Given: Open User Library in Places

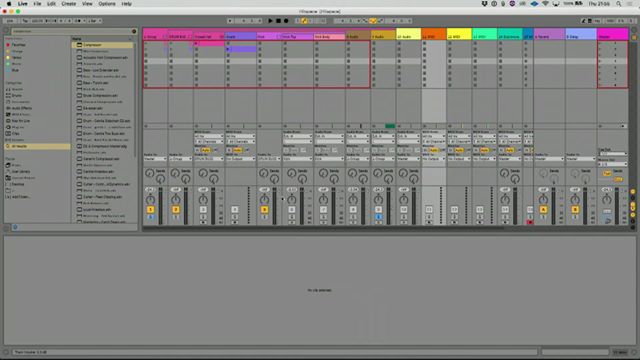Looking at the screenshot, I should coord(20,171).
